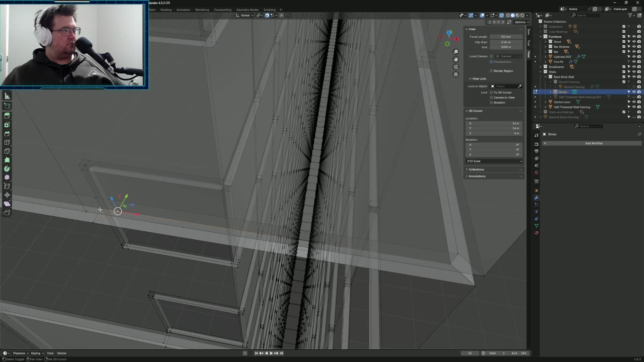Open the Marker menu in timeline
This screenshot has height=362, width=644.
tap(62, 353)
